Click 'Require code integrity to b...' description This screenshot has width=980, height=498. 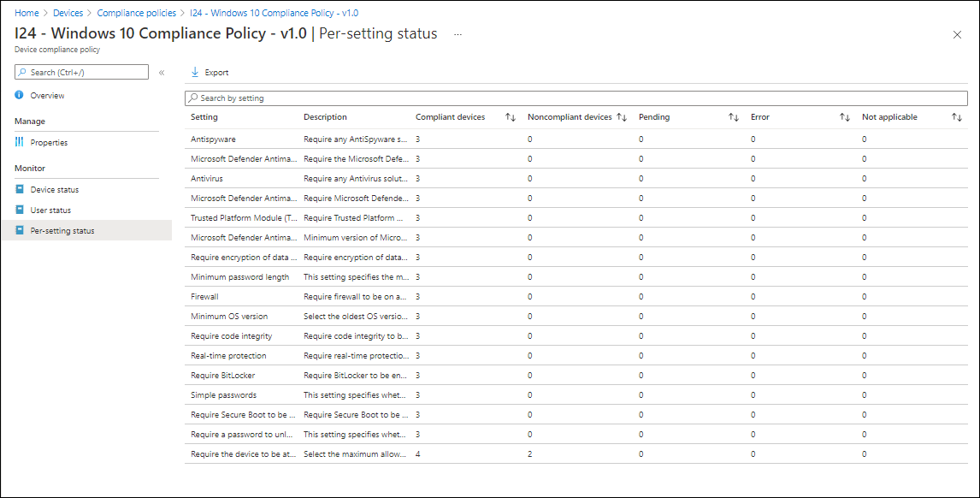(x=356, y=336)
